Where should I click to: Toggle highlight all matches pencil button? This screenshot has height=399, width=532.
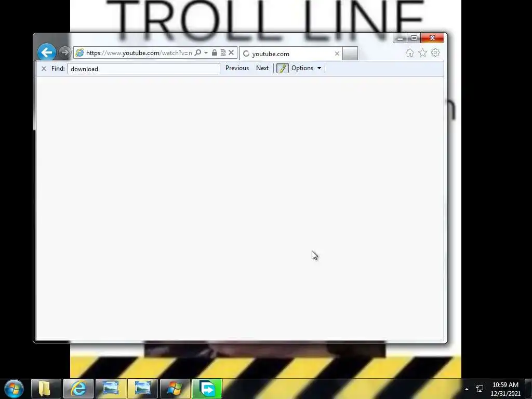282,68
